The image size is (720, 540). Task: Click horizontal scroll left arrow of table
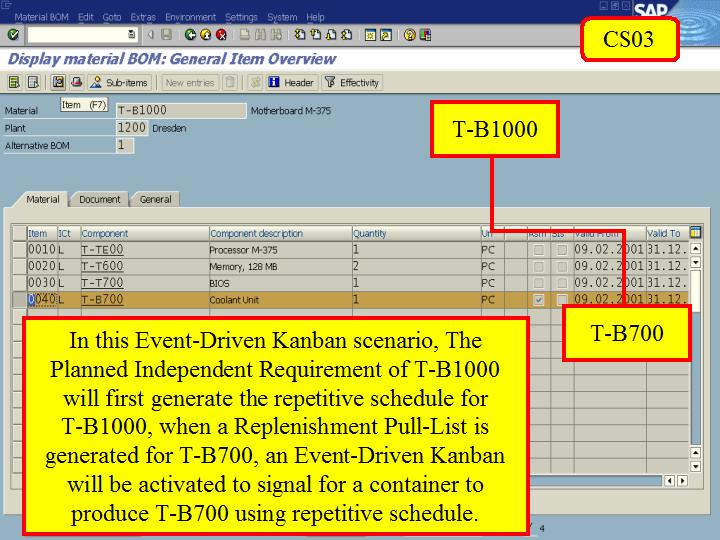click(x=669, y=481)
